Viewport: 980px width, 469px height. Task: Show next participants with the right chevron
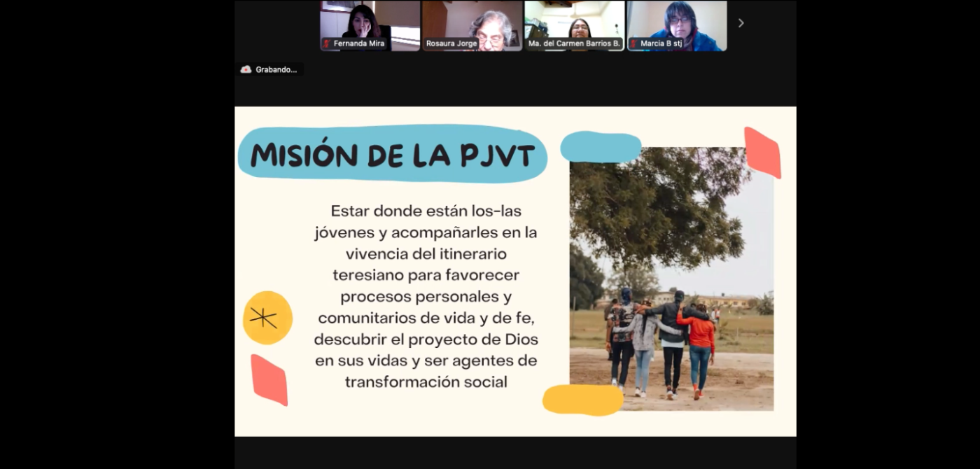point(741,23)
